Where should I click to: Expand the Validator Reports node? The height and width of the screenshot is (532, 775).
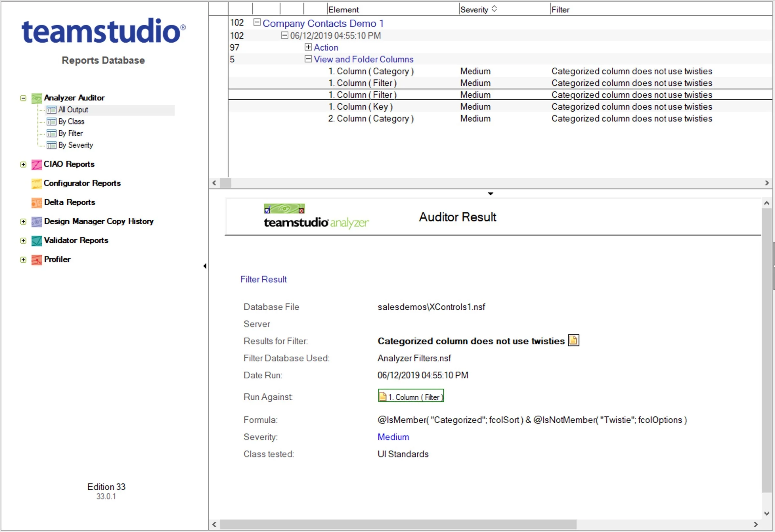[23, 240]
